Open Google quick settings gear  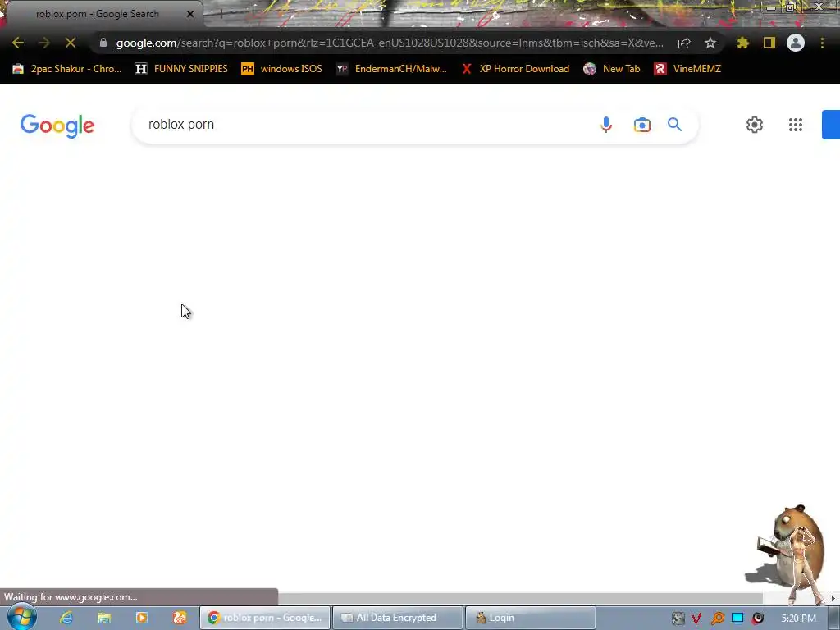[755, 125]
